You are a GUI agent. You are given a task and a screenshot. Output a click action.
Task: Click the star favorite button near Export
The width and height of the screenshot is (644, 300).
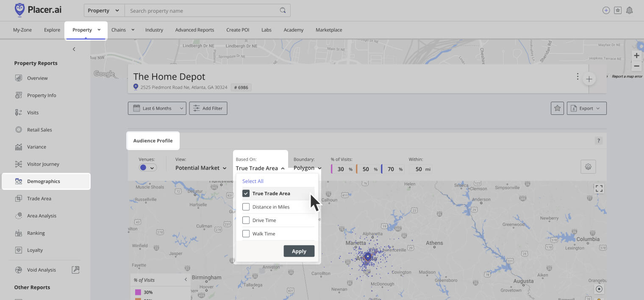(557, 108)
